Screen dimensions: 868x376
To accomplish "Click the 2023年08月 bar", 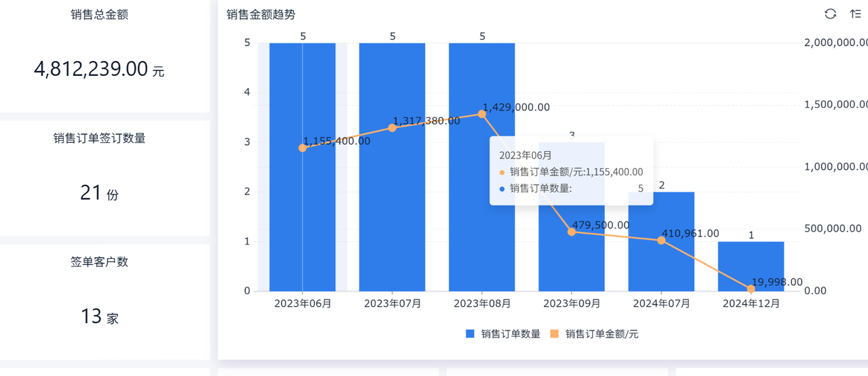I will pos(482,167).
